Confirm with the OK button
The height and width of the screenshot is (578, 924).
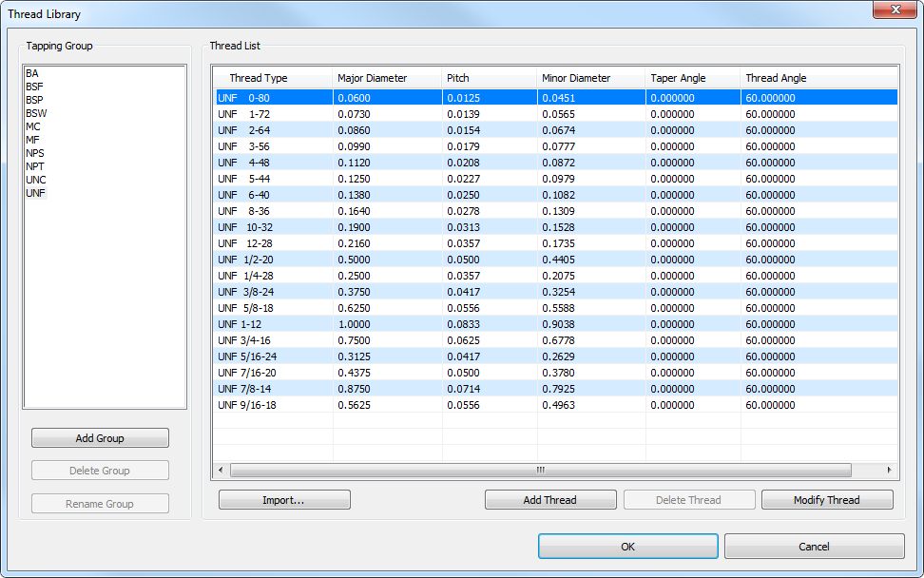click(x=628, y=547)
